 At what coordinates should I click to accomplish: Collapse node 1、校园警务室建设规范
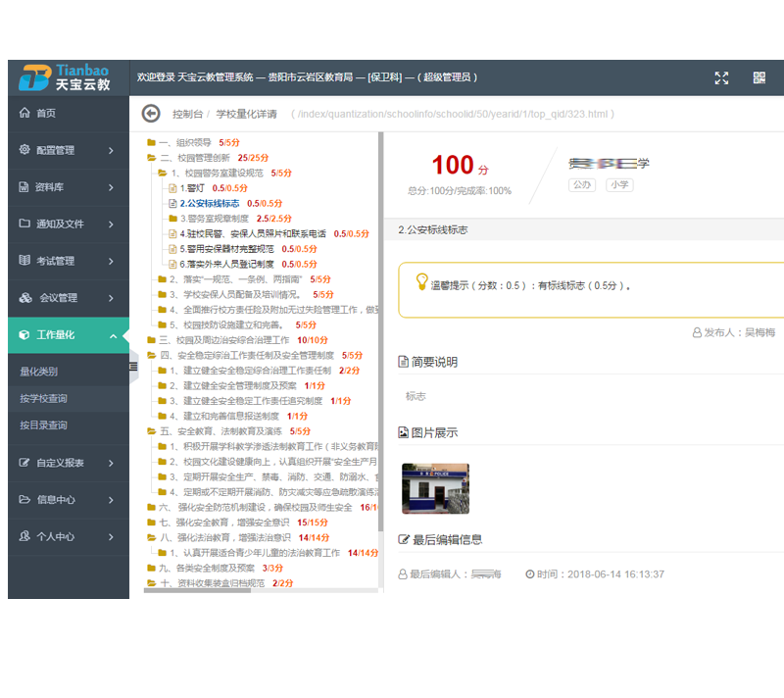pos(217,173)
